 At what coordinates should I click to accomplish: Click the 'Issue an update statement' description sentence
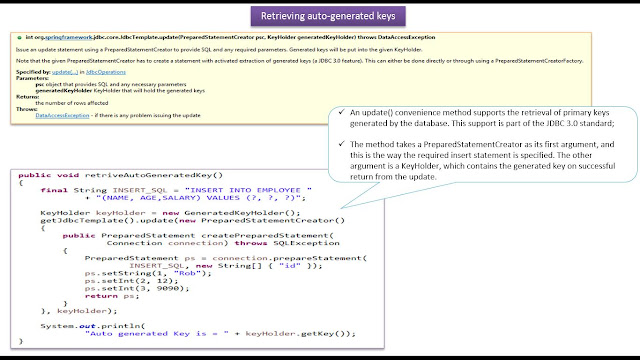click(219, 50)
